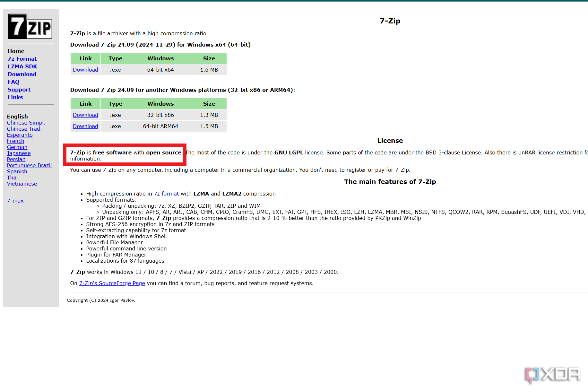Switch language to Japanese
The width and height of the screenshot is (588, 392).
click(x=19, y=153)
